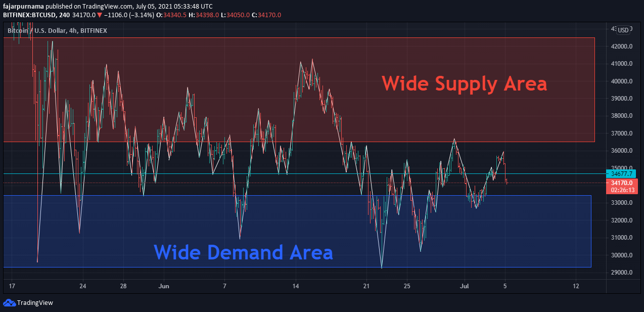Click the '28' date on time axis
The image size is (644, 312).
click(x=123, y=286)
